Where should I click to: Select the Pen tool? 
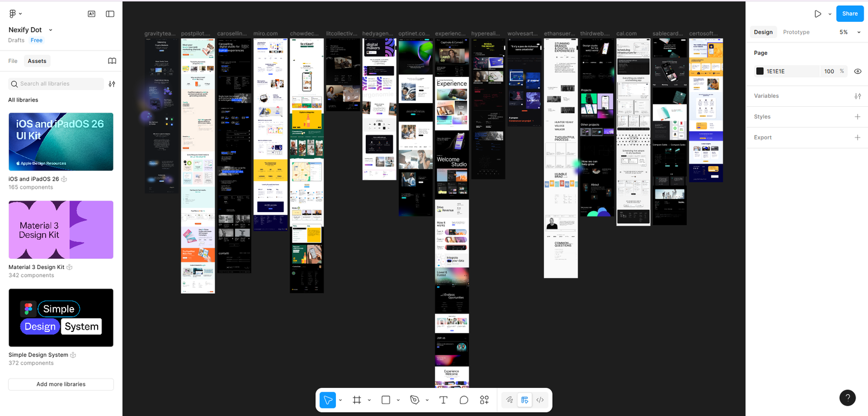(x=415, y=400)
